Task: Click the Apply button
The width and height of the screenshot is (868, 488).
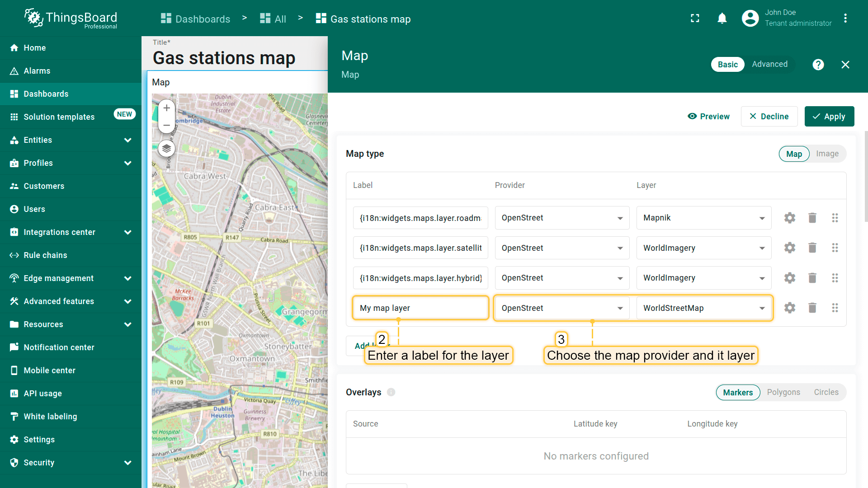Action: (x=829, y=117)
